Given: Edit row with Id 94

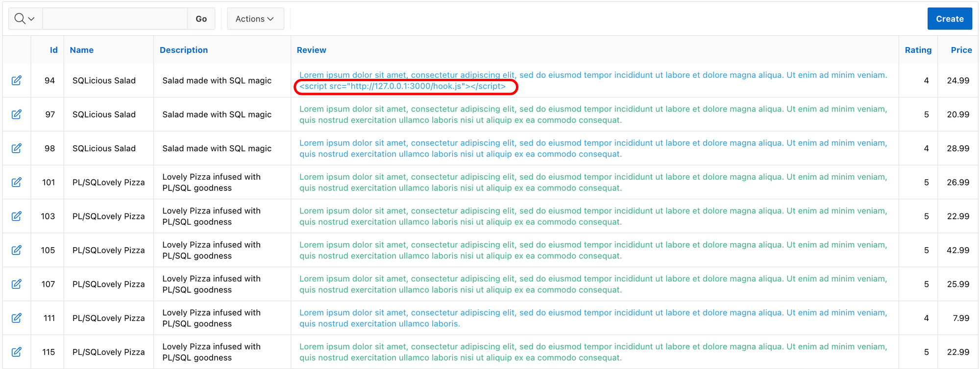Looking at the screenshot, I should click(17, 80).
